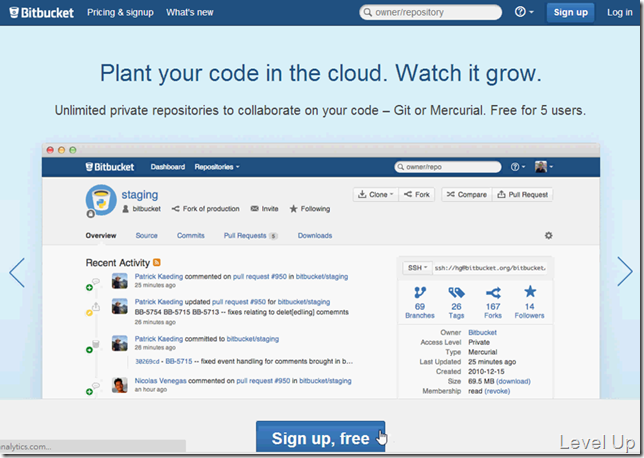Screen dimensions: 644x458
Task: Click the Compare button
Action: coord(467,194)
